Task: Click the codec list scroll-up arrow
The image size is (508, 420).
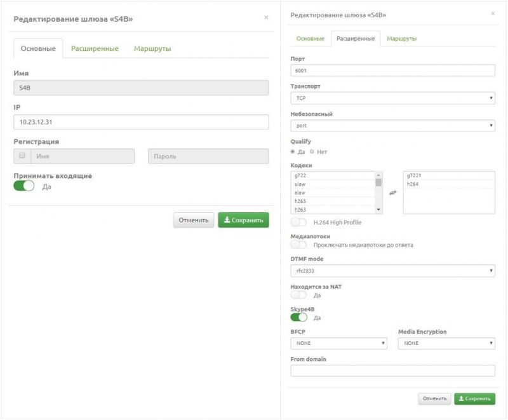Action: pos(378,175)
